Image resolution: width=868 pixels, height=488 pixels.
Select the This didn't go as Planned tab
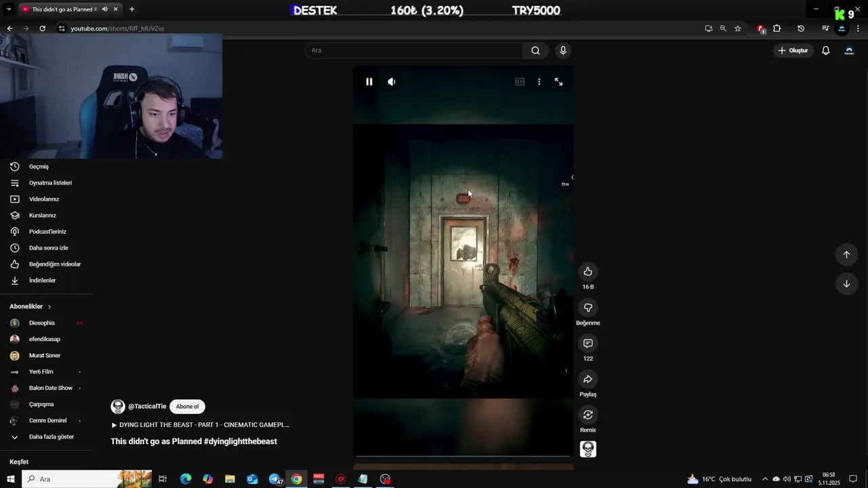(65, 9)
